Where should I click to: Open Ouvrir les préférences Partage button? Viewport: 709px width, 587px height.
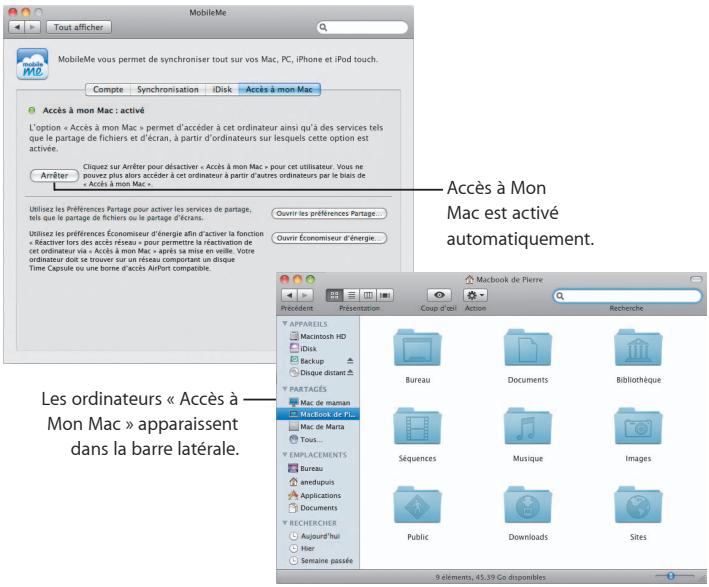coord(329,213)
